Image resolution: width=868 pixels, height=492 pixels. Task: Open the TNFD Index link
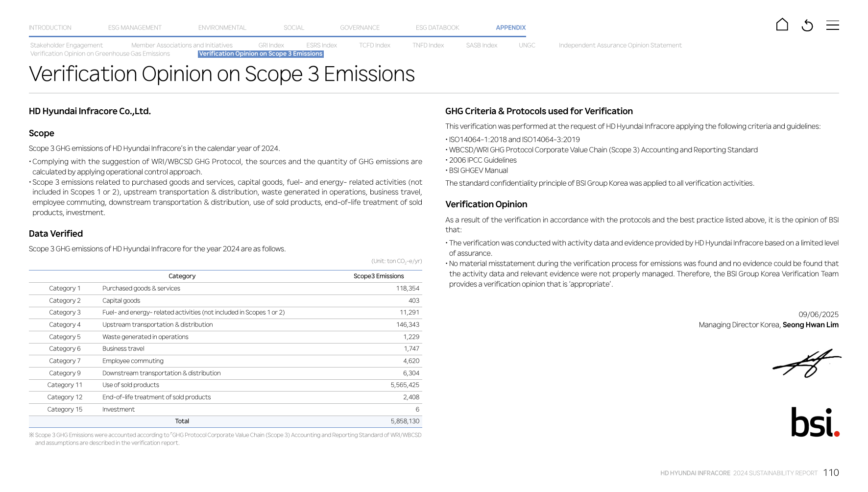[428, 45]
